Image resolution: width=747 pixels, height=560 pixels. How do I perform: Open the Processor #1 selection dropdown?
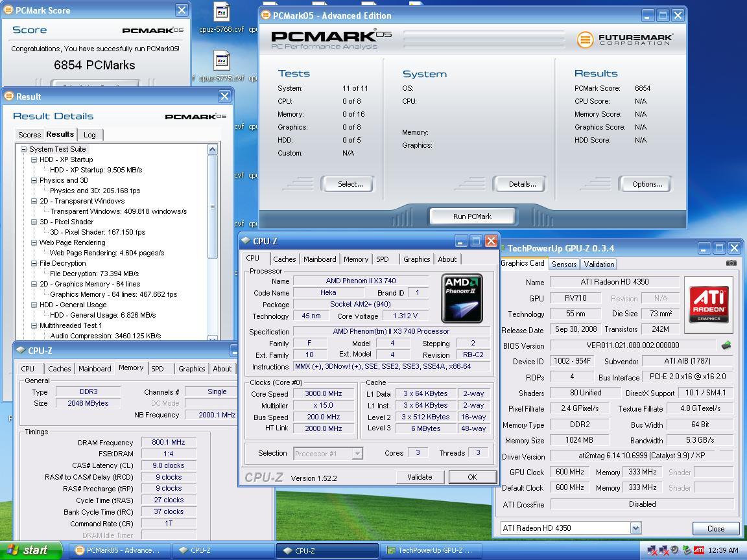(x=357, y=453)
